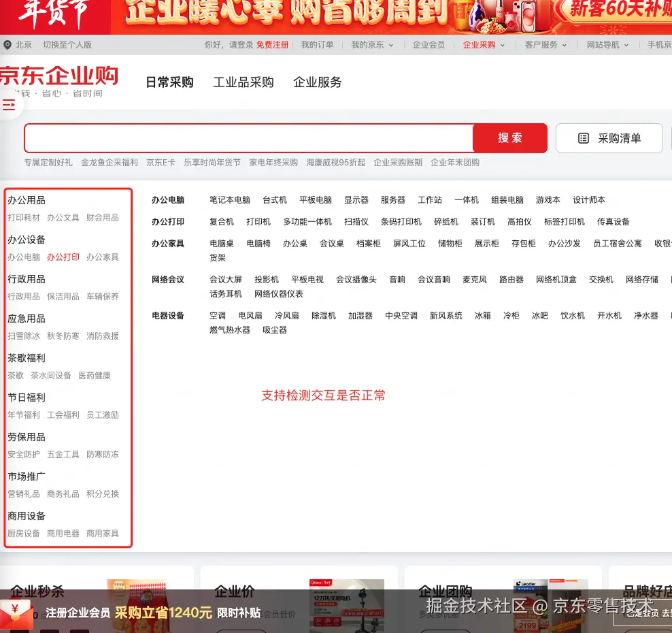Switch via 切换至个人版 link
The width and height of the screenshot is (672, 633).
pyautogui.click(x=67, y=45)
